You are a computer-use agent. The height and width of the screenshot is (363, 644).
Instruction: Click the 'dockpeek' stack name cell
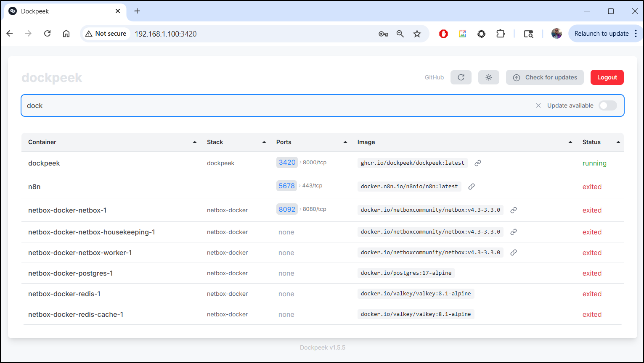(221, 163)
